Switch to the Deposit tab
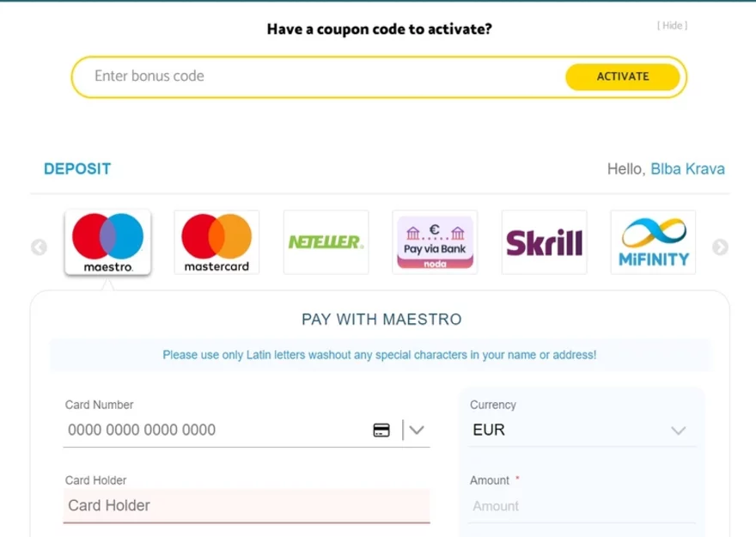 77,169
